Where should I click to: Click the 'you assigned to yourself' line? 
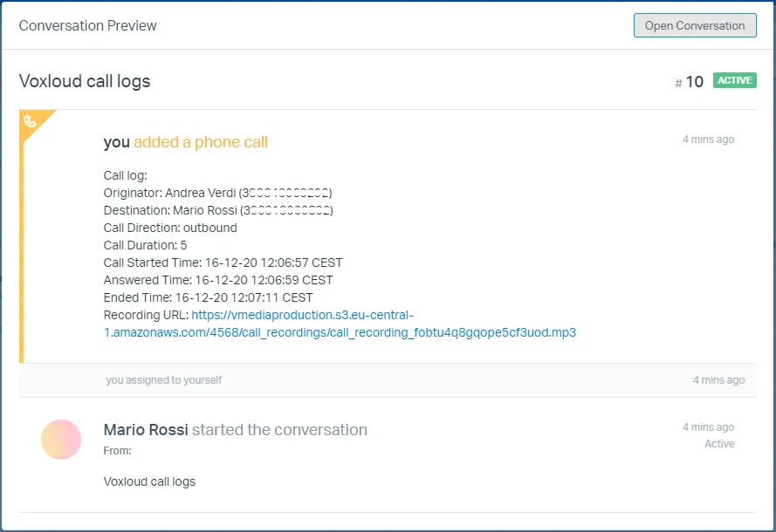point(164,380)
